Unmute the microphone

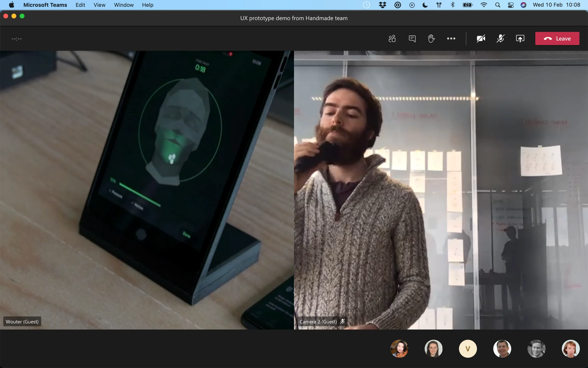[x=501, y=38]
